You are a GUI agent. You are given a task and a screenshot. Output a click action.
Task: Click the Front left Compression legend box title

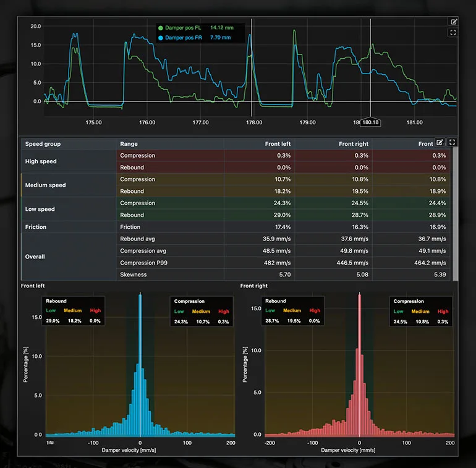pyautogui.click(x=189, y=301)
